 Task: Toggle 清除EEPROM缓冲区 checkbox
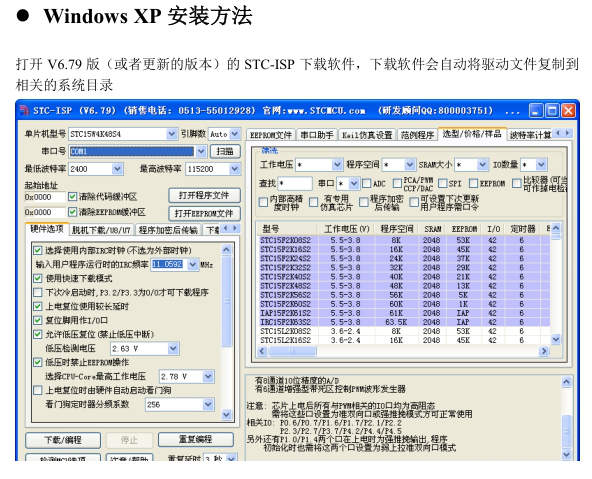coord(72,213)
